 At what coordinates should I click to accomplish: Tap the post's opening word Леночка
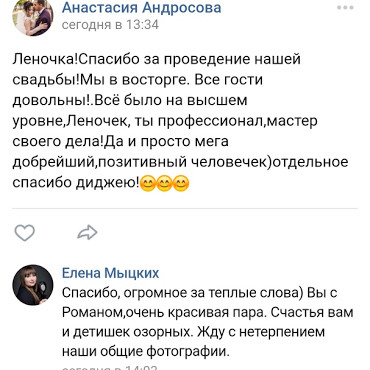click(43, 59)
